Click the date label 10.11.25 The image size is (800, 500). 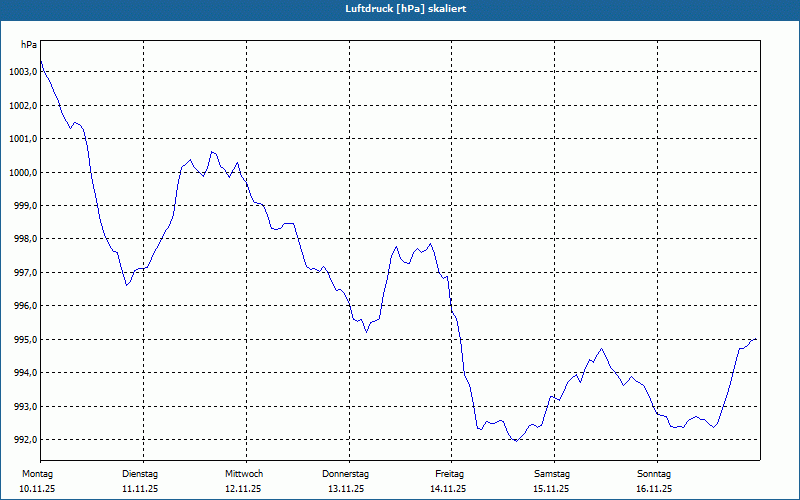tap(37, 489)
